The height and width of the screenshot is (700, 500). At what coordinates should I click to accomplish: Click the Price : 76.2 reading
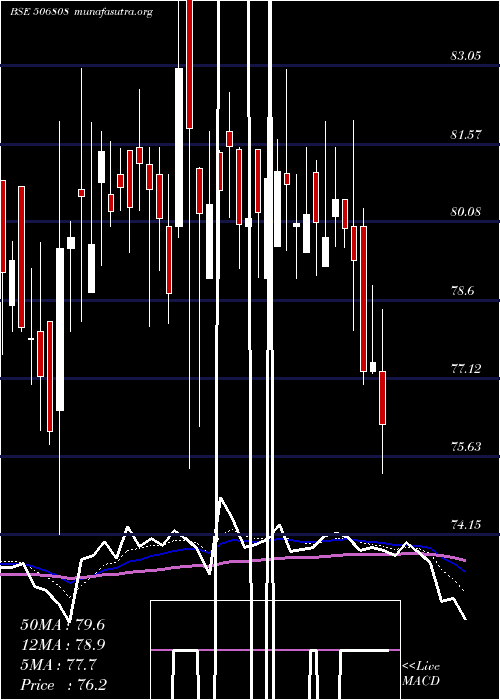[64, 685]
